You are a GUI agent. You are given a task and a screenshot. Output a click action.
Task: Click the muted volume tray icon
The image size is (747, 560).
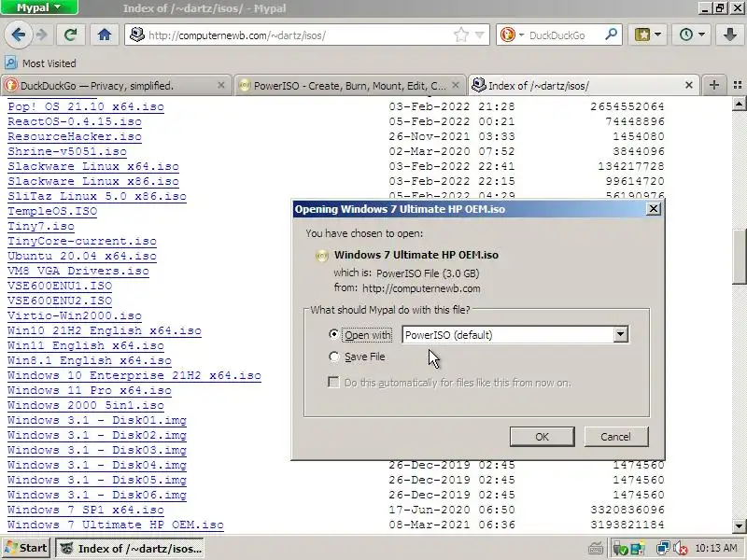pos(681,549)
